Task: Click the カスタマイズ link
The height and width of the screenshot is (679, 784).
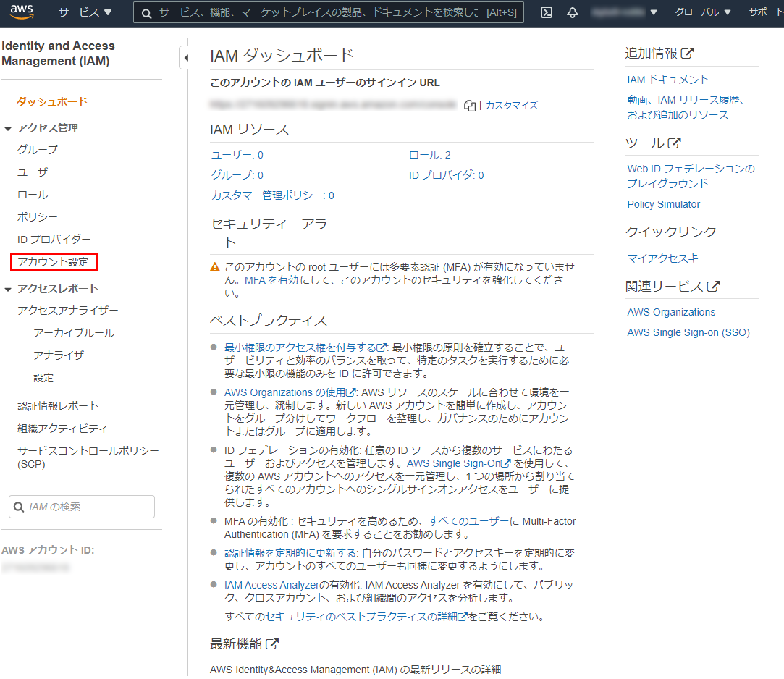Action: (512, 106)
